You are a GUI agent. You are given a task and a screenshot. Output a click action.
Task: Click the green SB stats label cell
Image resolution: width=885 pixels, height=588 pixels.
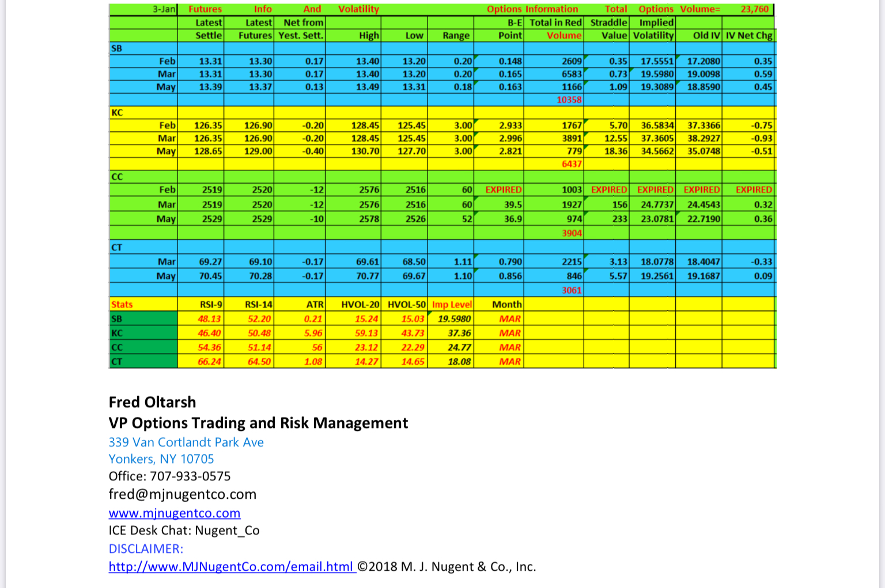[x=143, y=318]
